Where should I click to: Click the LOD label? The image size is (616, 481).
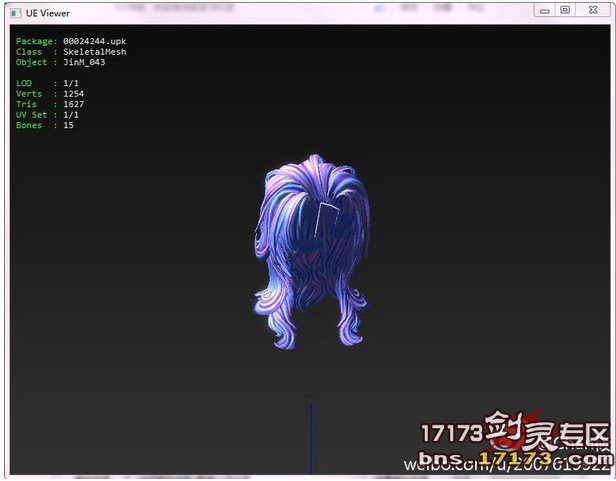coord(24,83)
